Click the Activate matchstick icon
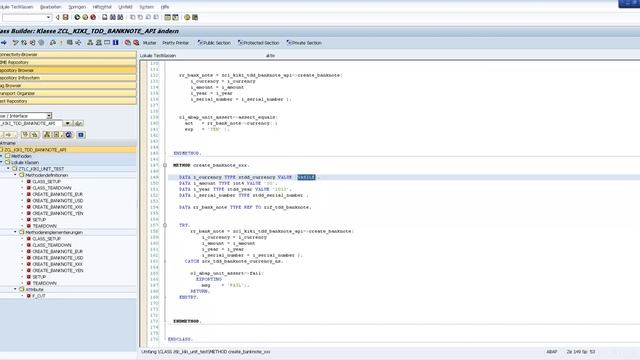Viewport: 640px width, 360px height. (61, 42)
